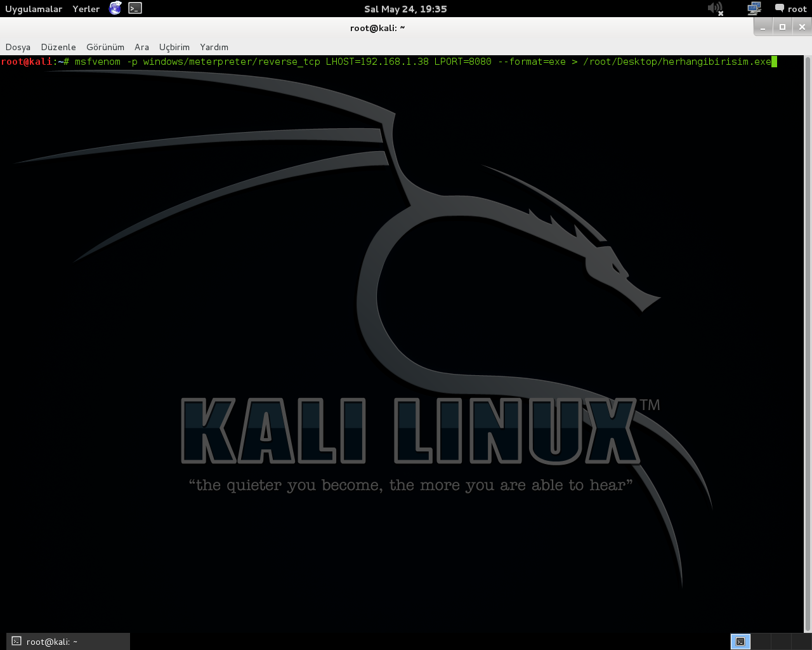Click the --format=exe option text
The height and width of the screenshot is (650, 812).
pos(532,62)
